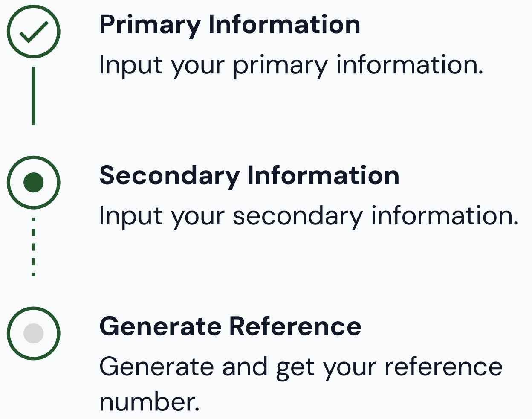Select the word 'Reference' in third heading
Image resolution: width=532 pixels, height=419 pixels.
coord(295,326)
